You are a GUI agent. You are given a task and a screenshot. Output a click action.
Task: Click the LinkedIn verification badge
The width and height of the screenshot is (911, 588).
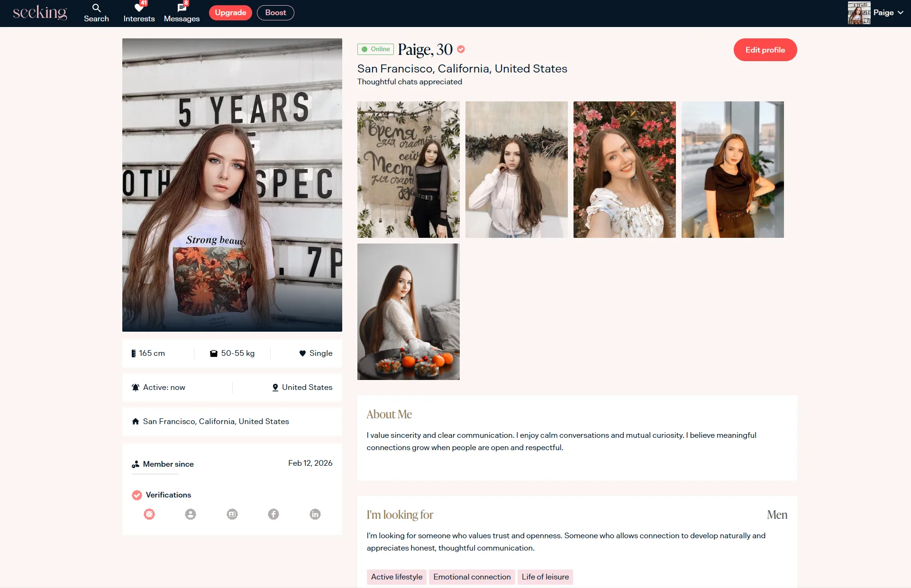pyautogui.click(x=315, y=514)
